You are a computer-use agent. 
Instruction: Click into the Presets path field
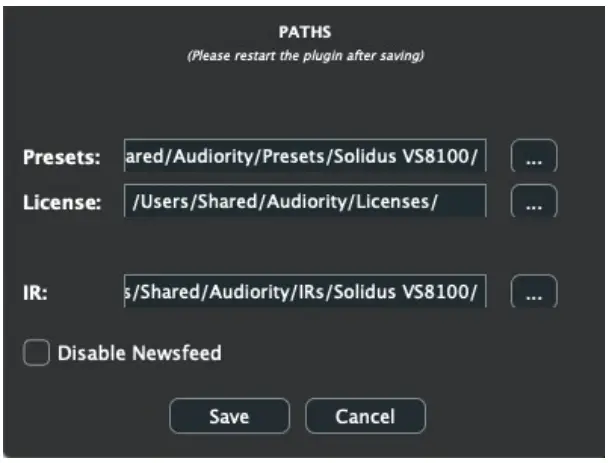[304, 158]
